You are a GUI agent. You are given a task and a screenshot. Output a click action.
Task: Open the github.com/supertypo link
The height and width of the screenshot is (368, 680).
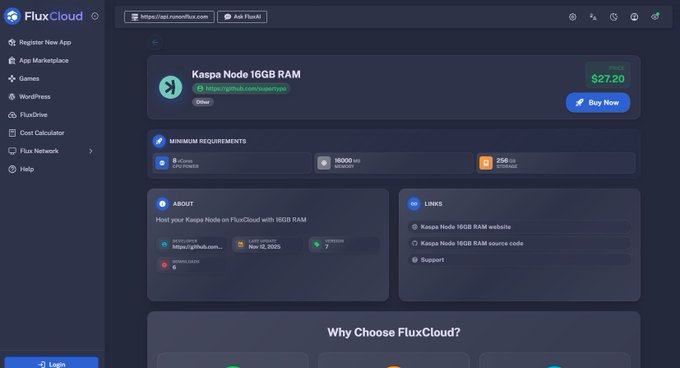click(241, 88)
